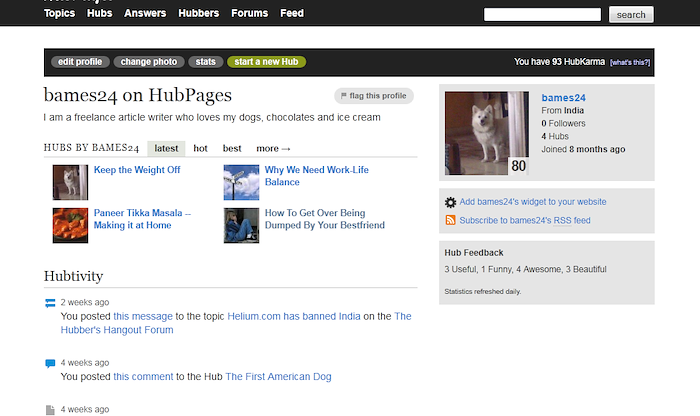Click the document icon in Hubtivity
Viewport: 700px width, 416px height.
[50, 410]
